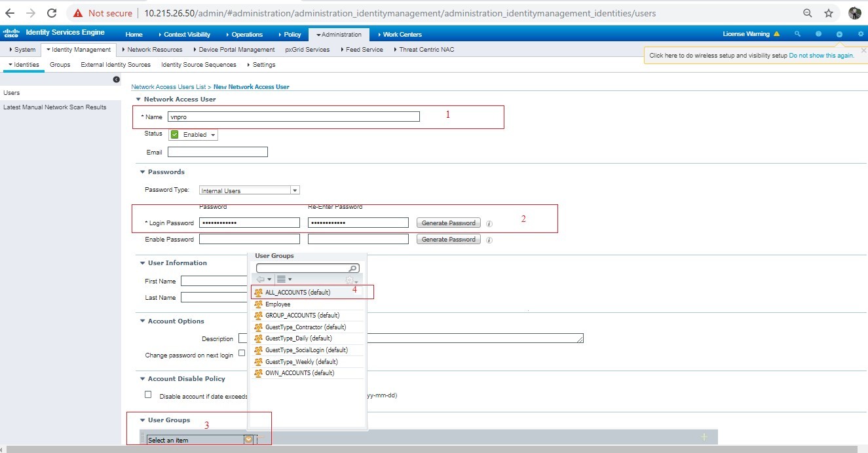Image resolution: width=868 pixels, height=453 pixels.
Task: Click the Cisco logo
Action: click(x=11, y=33)
